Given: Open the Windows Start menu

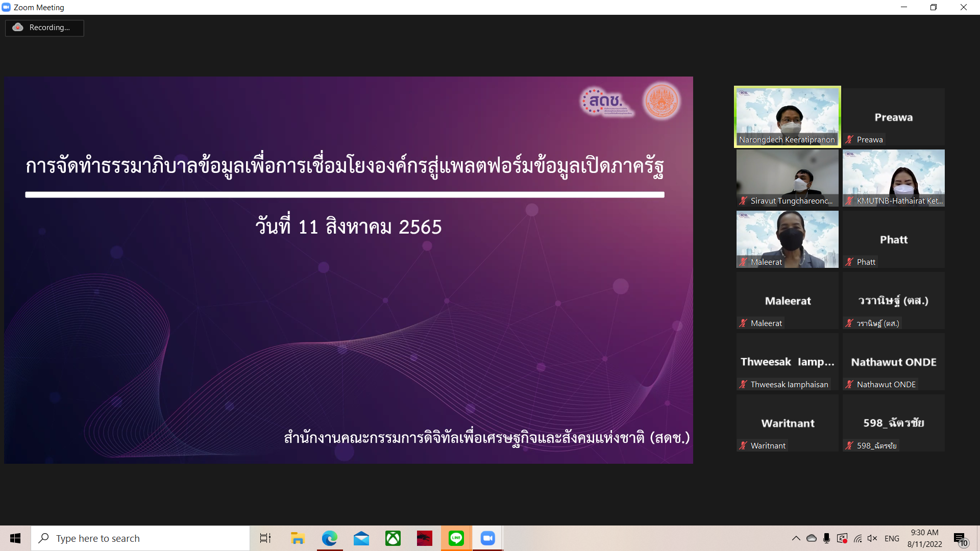Looking at the screenshot, I should point(15,538).
